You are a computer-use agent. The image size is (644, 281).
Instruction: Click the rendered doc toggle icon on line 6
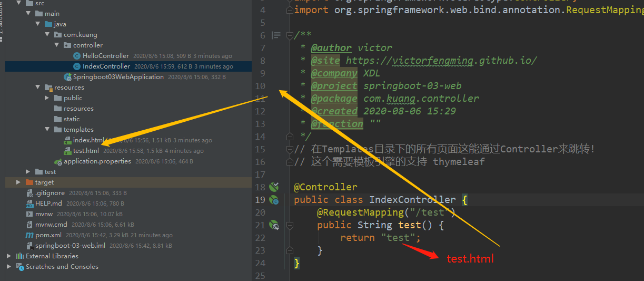(x=276, y=35)
